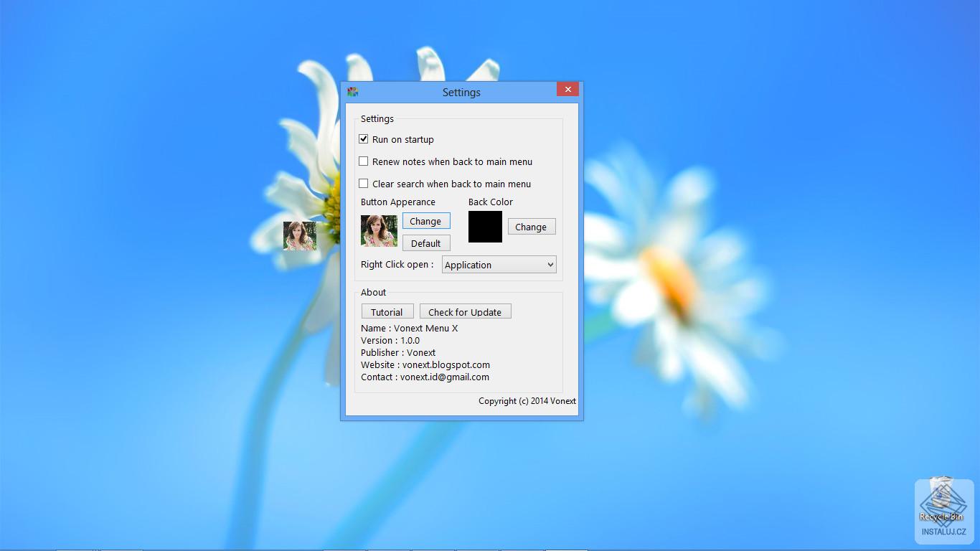Click the Settings title bar text
Viewport: 980px width, 551px height.
(461, 92)
